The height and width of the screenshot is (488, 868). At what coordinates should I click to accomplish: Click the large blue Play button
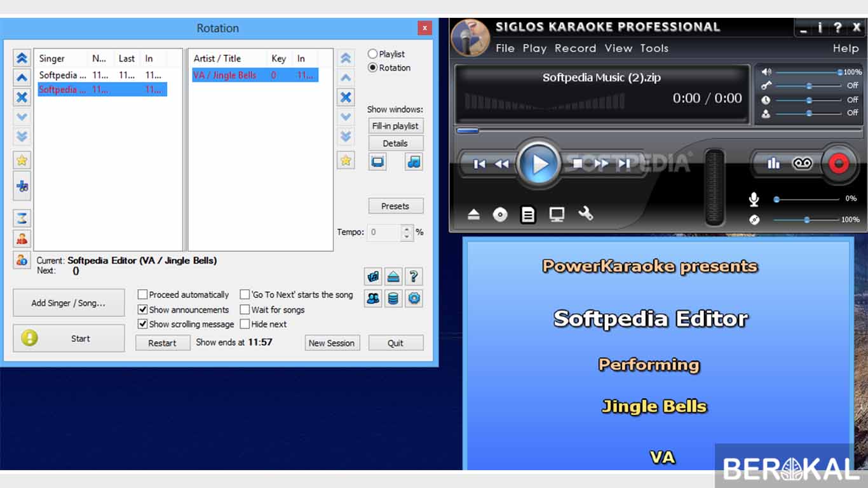[x=539, y=163]
